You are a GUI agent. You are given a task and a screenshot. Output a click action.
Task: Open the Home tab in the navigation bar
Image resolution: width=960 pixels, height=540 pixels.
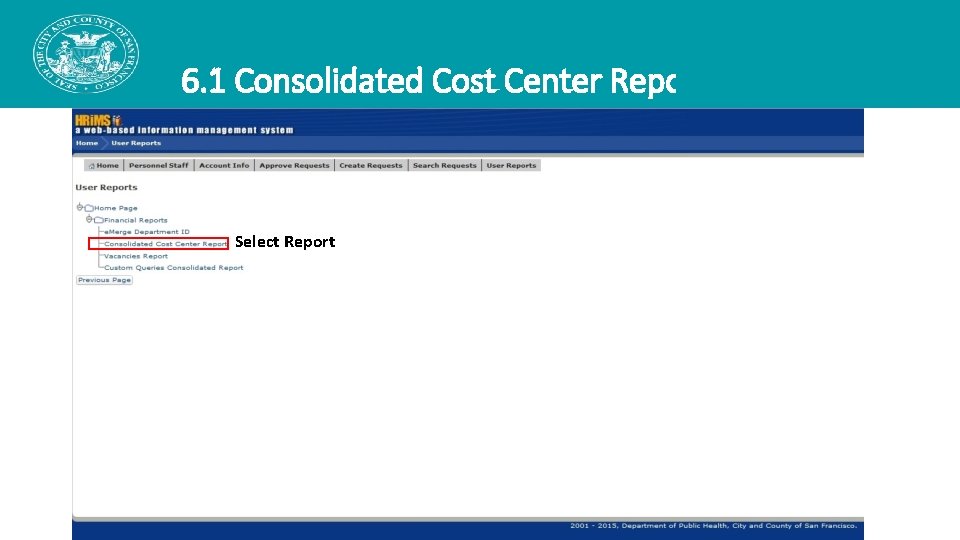click(x=104, y=165)
